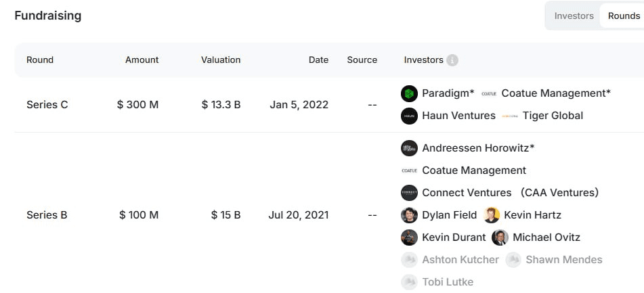This screenshot has height=293, width=644.
Task: Switch to the Rounds tab
Action: 623,16
